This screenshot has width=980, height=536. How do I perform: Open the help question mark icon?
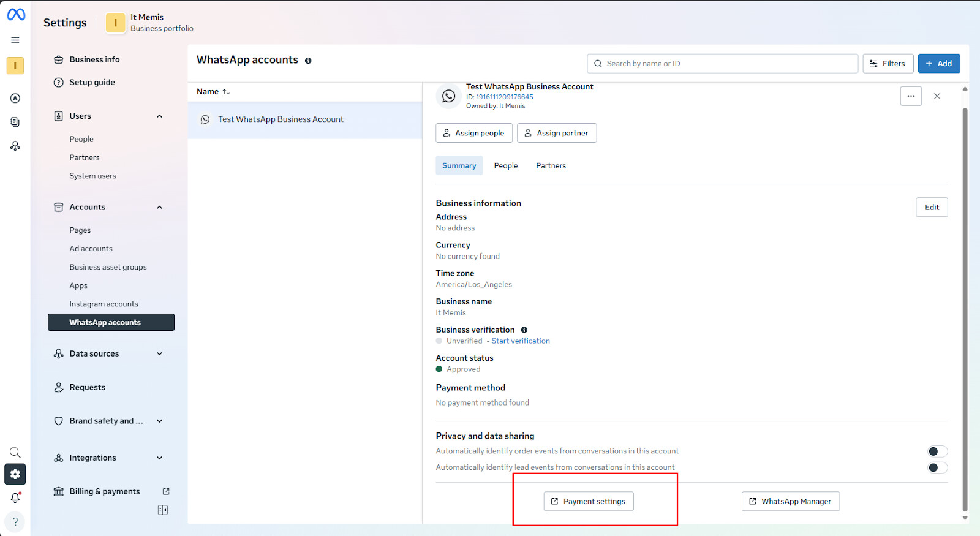pos(15,522)
